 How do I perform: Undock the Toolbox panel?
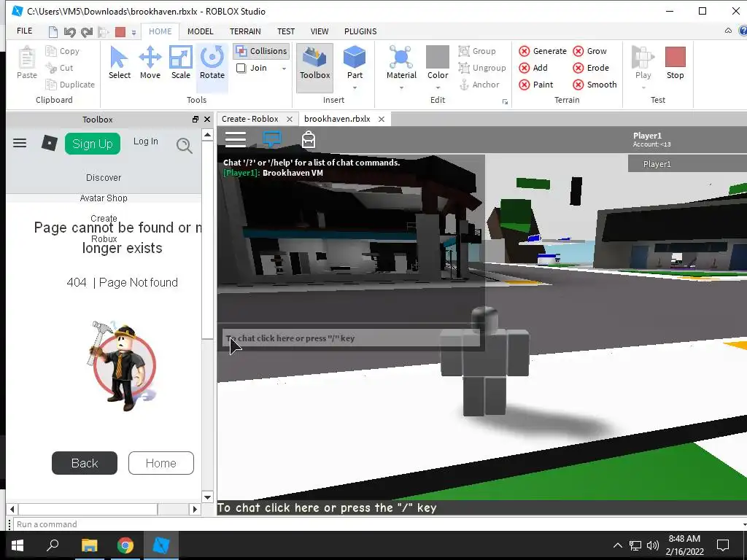[x=196, y=120]
